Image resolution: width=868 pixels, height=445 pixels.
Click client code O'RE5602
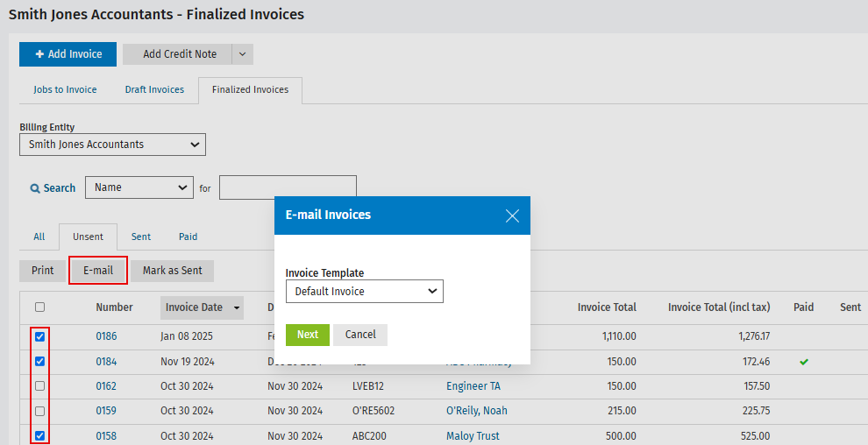click(374, 411)
